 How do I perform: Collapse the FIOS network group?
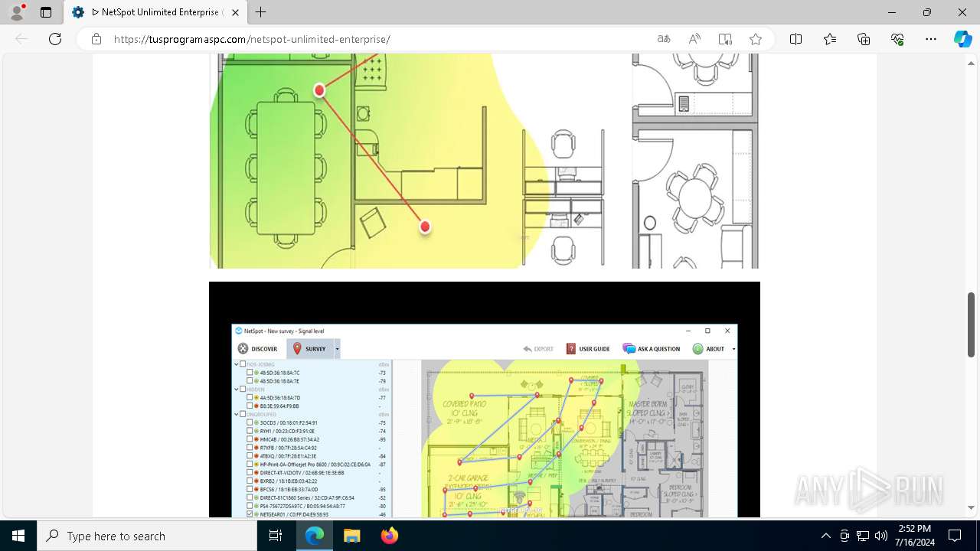(237, 364)
